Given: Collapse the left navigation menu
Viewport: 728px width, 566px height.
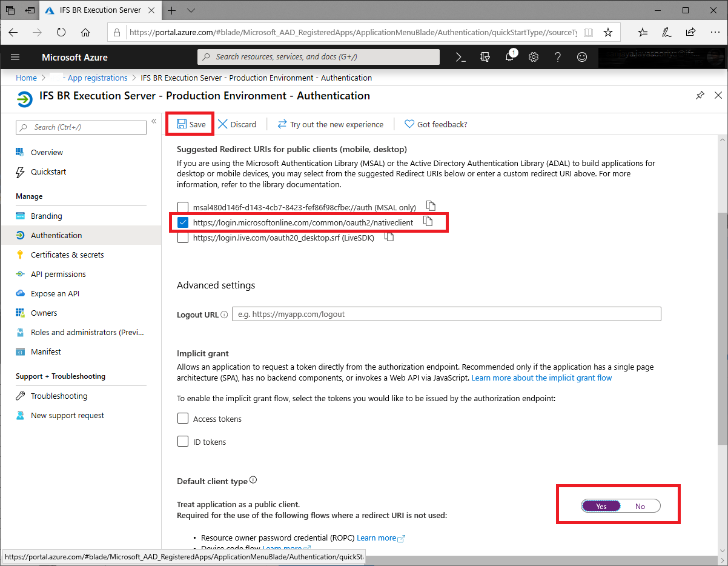Looking at the screenshot, I should point(154,121).
